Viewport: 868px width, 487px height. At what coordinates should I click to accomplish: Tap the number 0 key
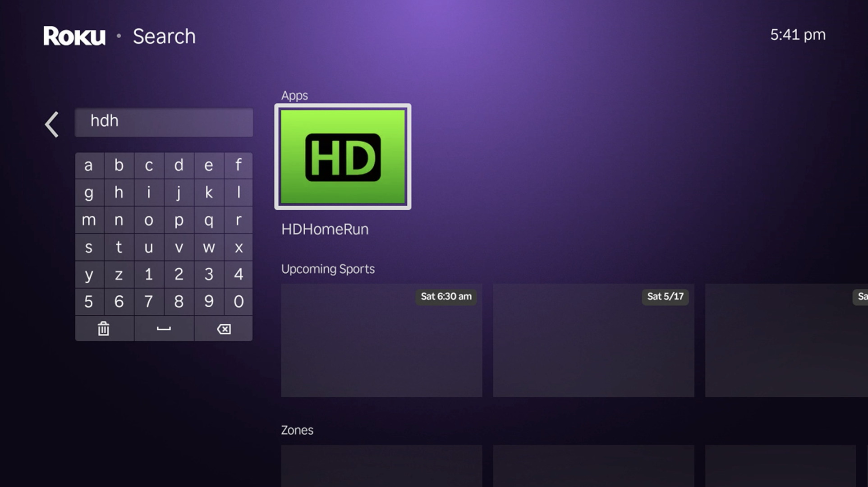coord(239,302)
